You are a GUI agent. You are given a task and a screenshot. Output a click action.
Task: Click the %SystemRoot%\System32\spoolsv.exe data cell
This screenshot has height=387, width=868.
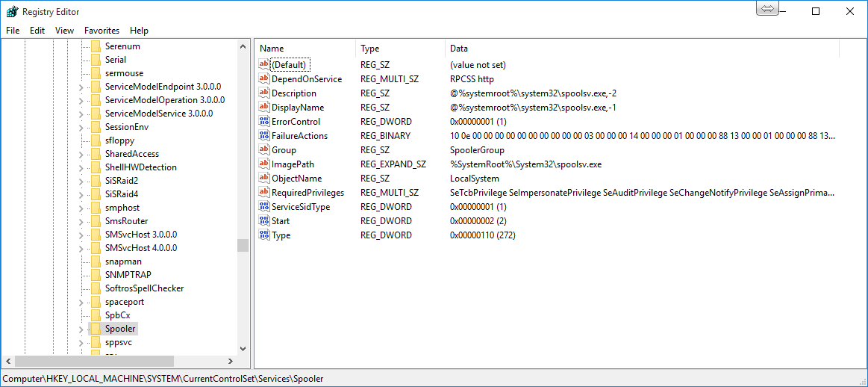click(525, 164)
